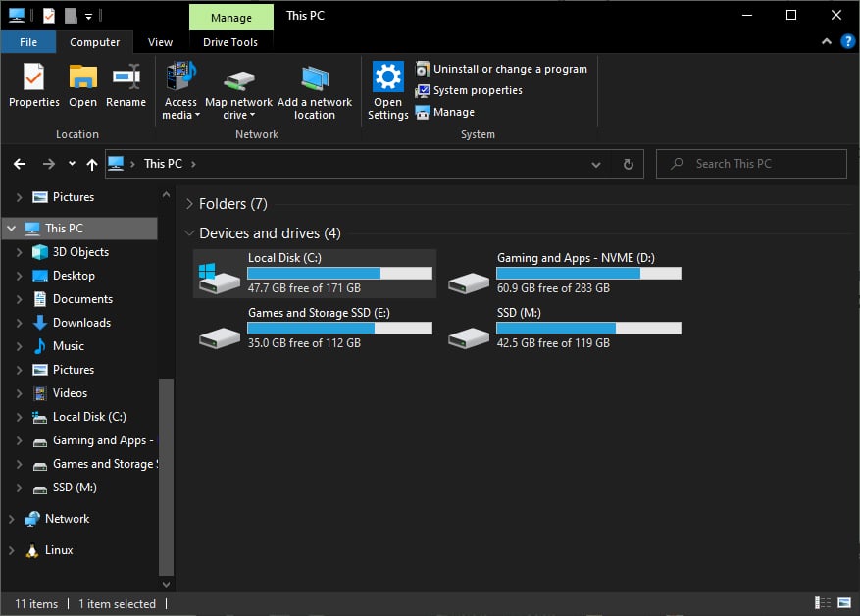
Task: Click the Rename icon in the ribbon
Action: pos(126,78)
